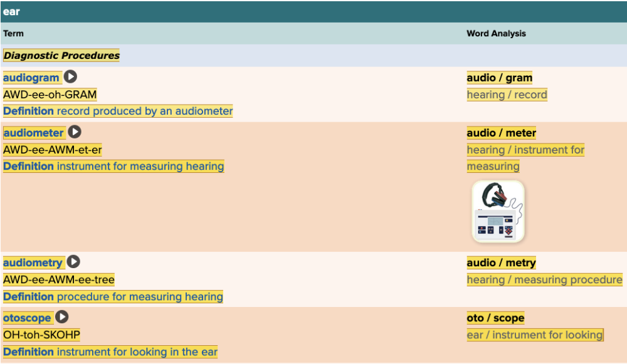Click the 'audio / meter' word breakdown
Screen dimensions: 627x364
501,133
